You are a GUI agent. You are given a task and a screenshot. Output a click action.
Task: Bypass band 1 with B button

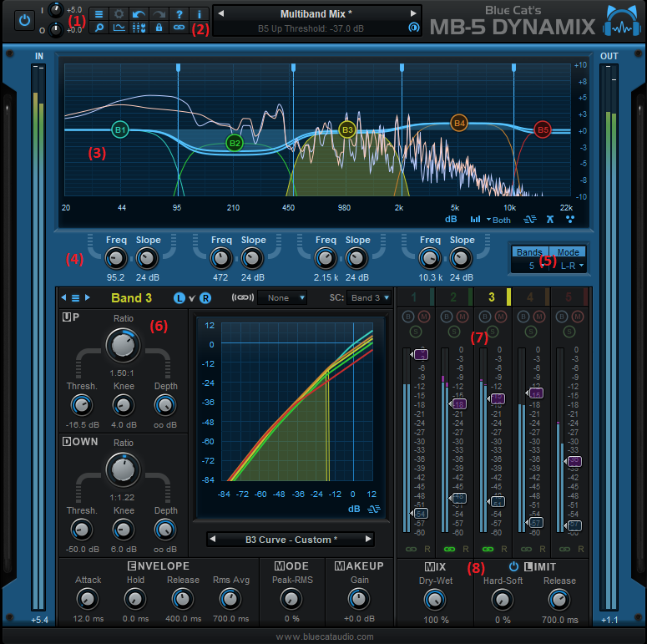(408, 317)
